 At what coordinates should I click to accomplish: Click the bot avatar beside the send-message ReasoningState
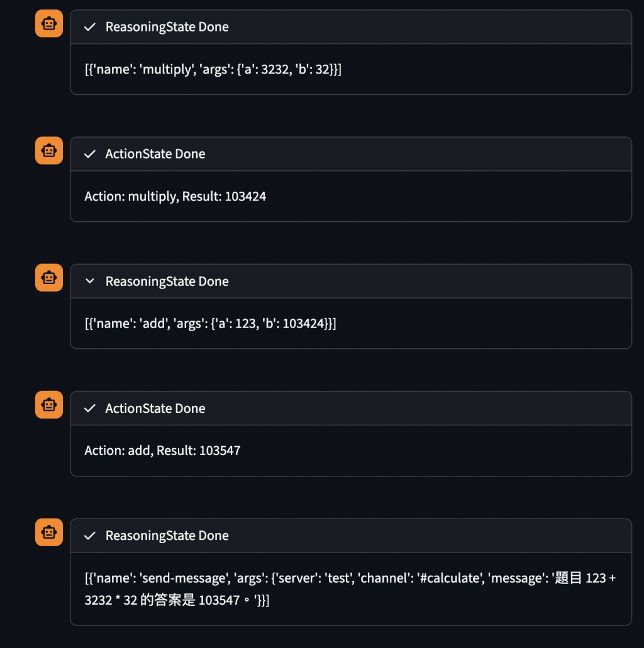point(49,532)
